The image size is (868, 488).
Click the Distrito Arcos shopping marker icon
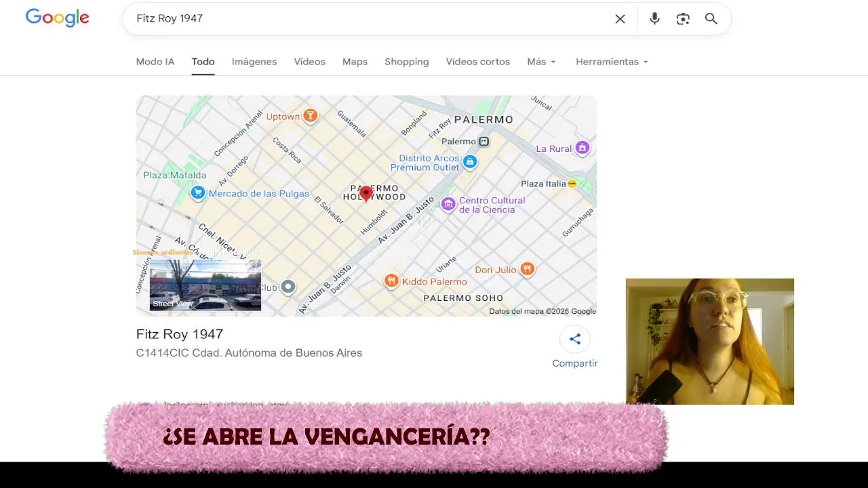470,162
